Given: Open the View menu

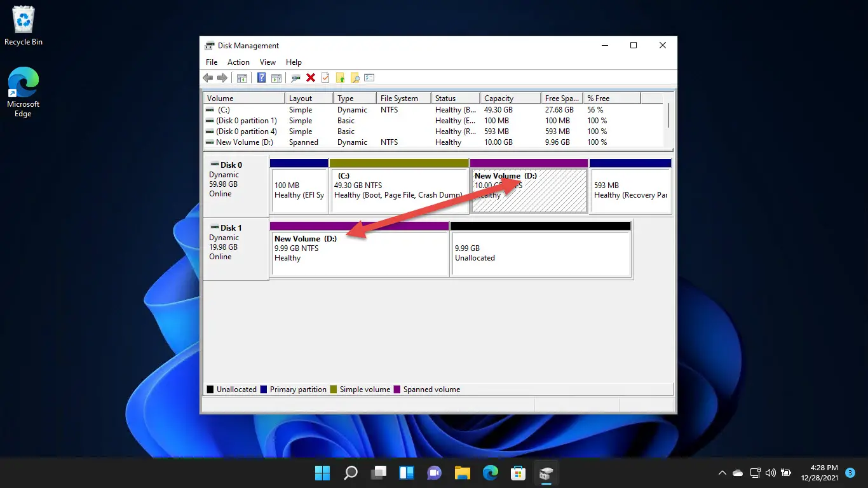Looking at the screenshot, I should (x=268, y=62).
